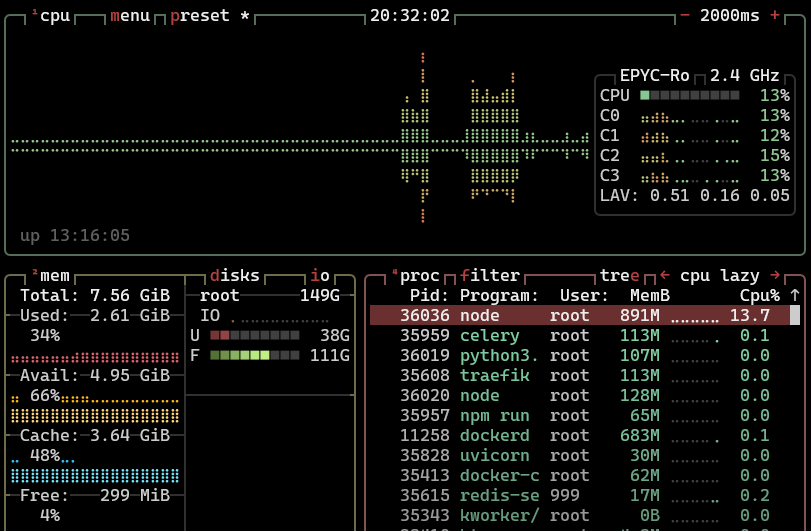
Task: Click the Cpu% column header
Action: click(760, 296)
